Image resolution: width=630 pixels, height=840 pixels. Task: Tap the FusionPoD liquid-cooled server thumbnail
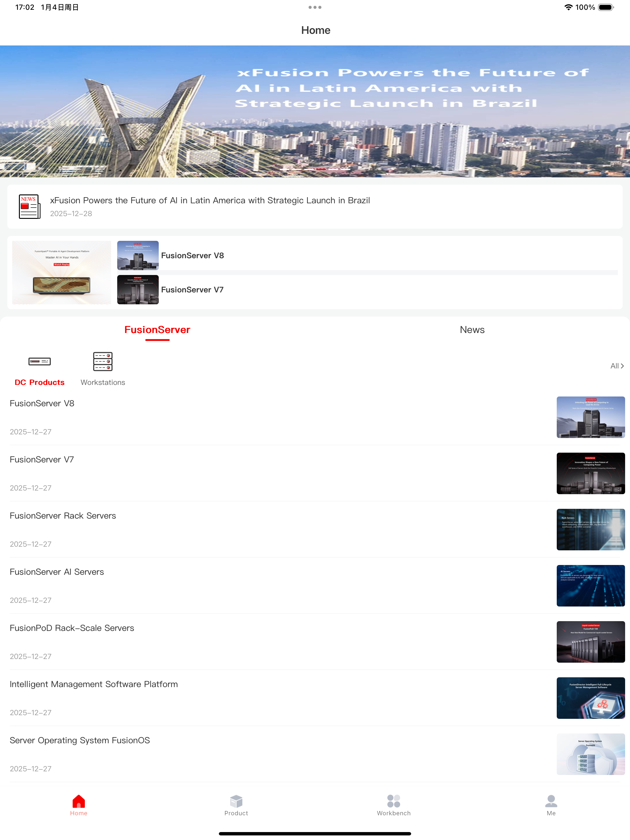(591, 642)
